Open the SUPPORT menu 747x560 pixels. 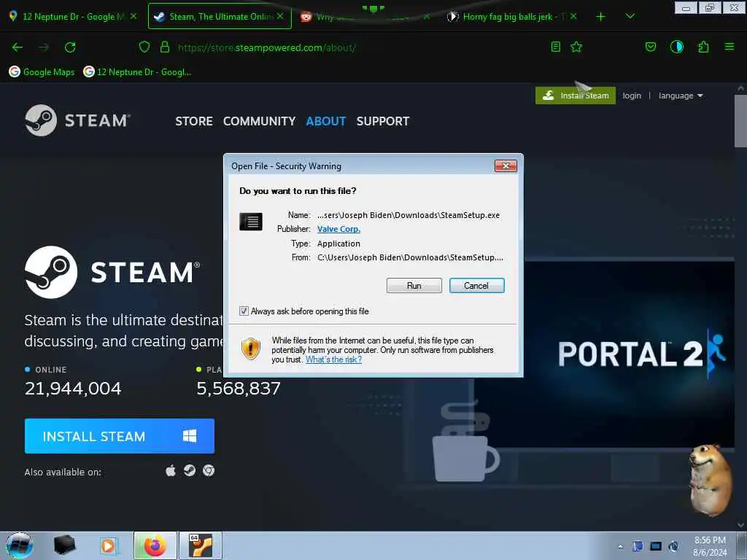[x=382, y=122]
